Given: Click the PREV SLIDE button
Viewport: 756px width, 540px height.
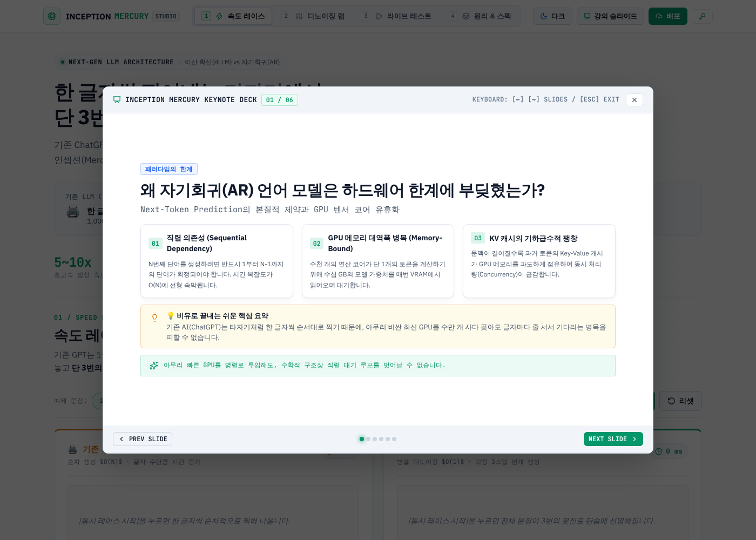Looking at the screenshot, I should pyautogui.click(x=143, y=439).
